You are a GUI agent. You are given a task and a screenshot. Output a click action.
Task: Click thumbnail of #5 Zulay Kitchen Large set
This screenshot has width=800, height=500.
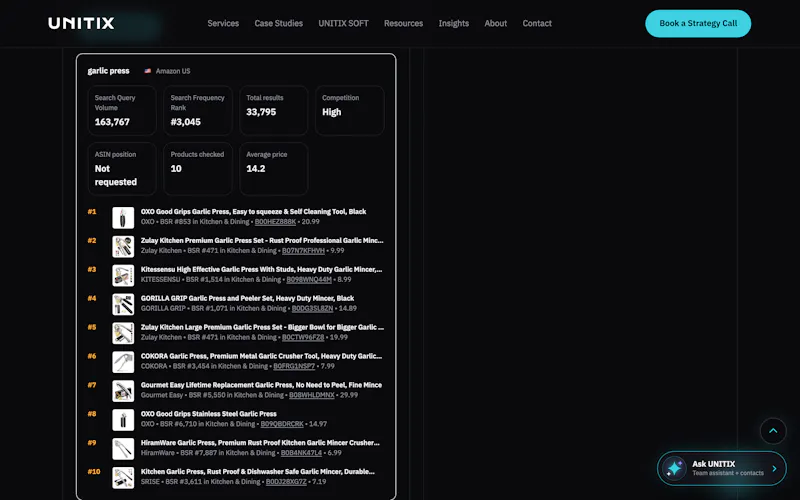(123, 333)
